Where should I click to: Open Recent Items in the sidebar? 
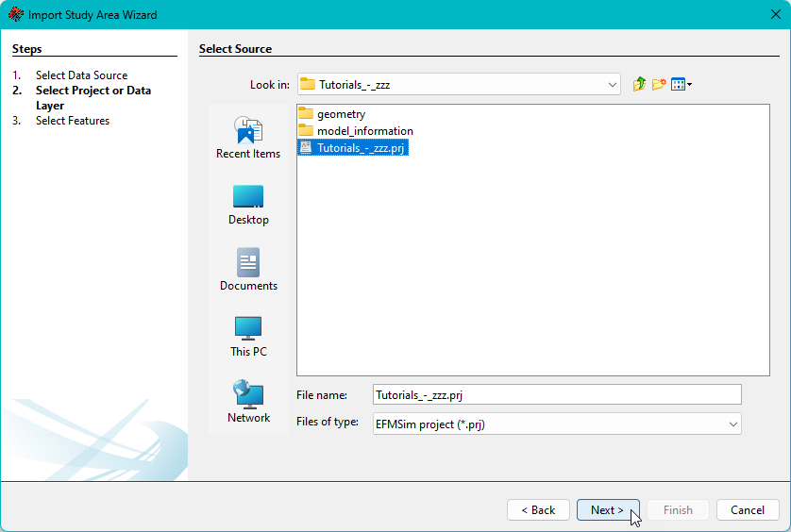(248, 137)
